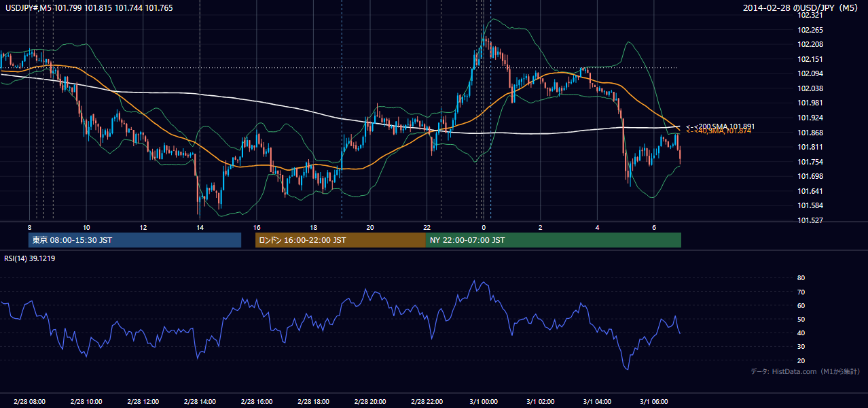Click the 3/1 06:00 bottom time label

coord(654,401)
